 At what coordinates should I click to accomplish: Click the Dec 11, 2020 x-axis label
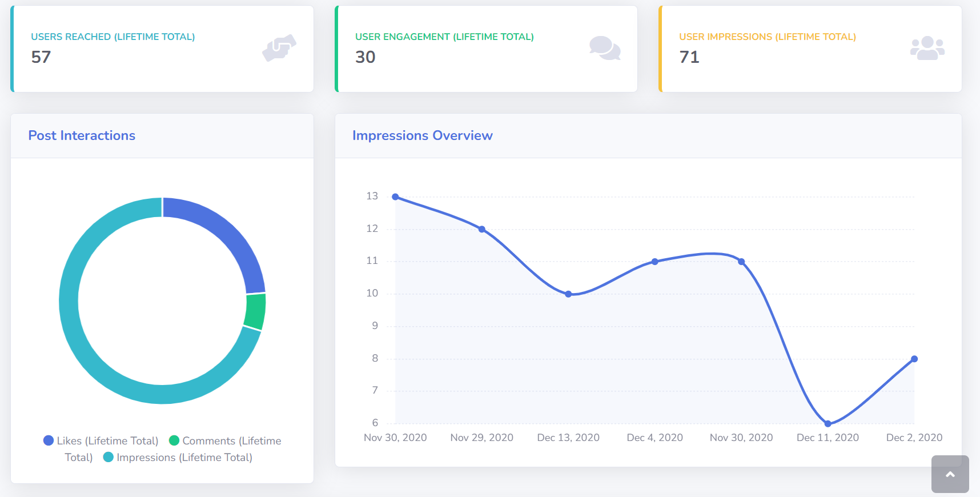(828, 438)
